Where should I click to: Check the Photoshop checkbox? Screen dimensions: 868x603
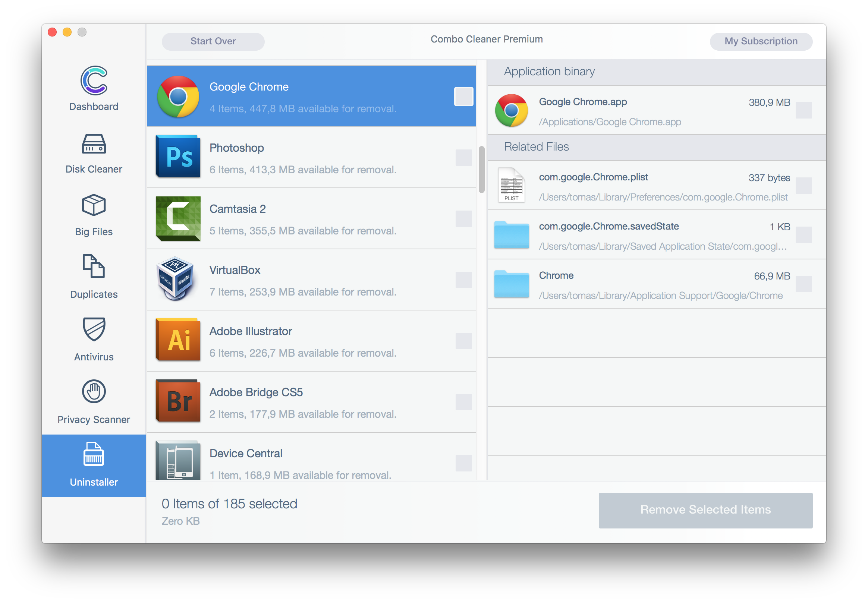pos(463,158)
